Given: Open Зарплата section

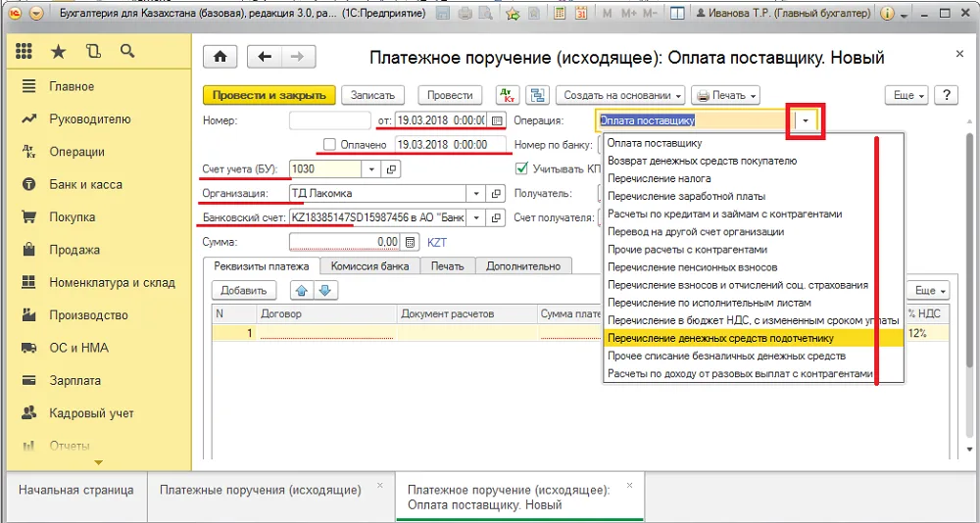Looking at the screenshot, I should [x=75, y=381].
